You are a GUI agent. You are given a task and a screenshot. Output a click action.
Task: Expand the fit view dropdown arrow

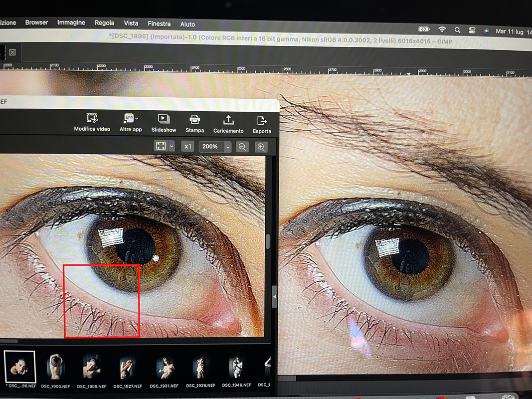coord(172,146)
